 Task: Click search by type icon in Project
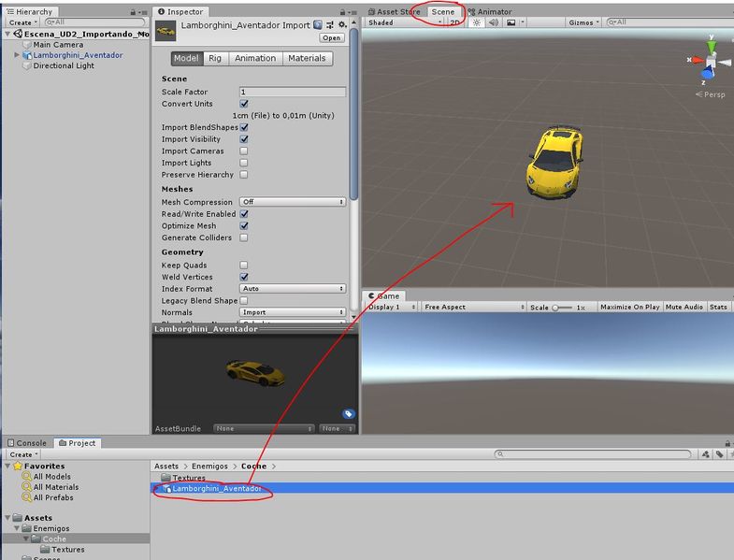click(x=706, y=454)
